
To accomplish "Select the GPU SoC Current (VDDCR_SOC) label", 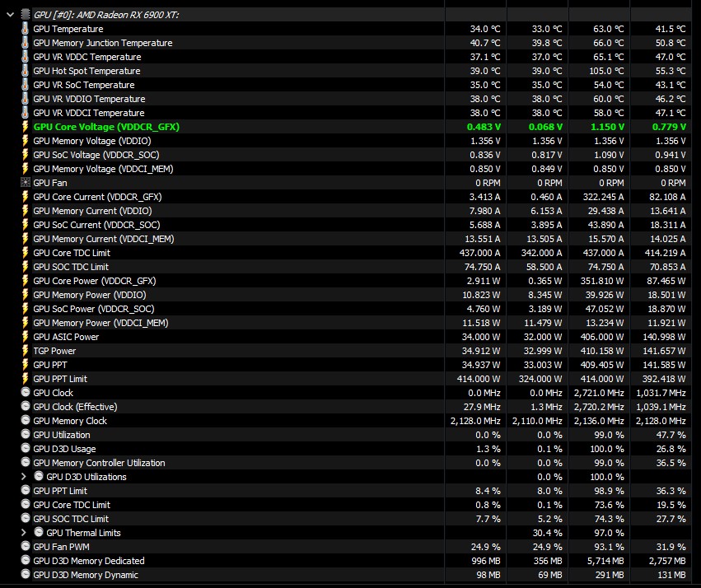I will pos(96,225).
